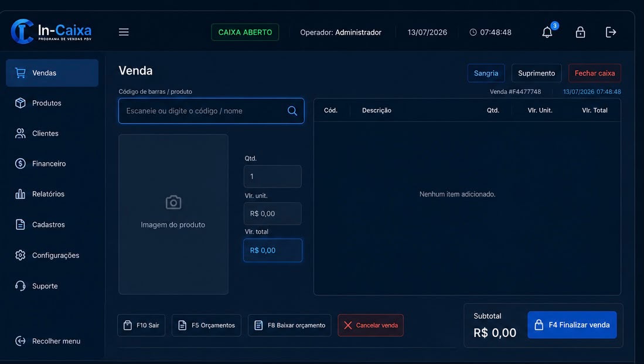The height and width of the screenshot is (364, 644).
Task: Click the Vlr. unit. field
Action: [x=272, y=213]
